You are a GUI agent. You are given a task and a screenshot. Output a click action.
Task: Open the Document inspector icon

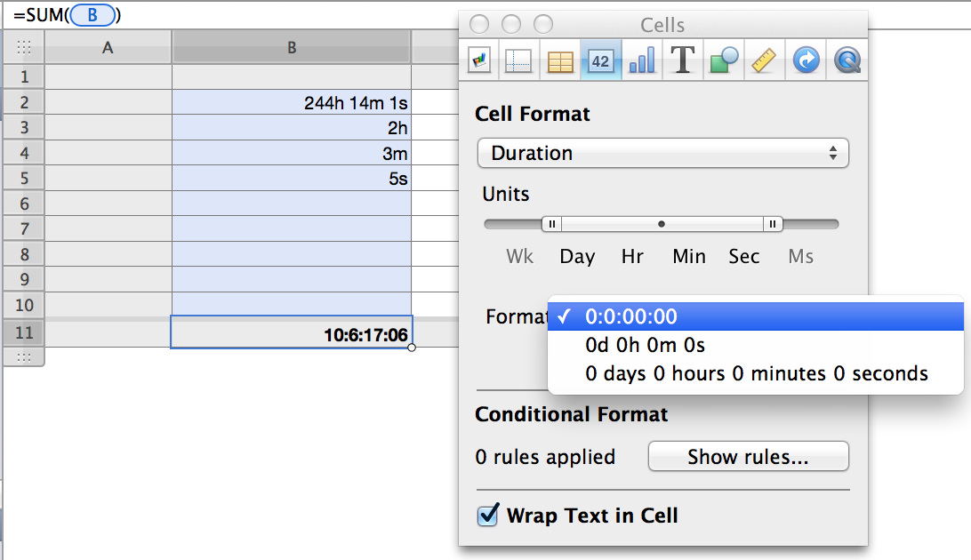tap(480, 60)
